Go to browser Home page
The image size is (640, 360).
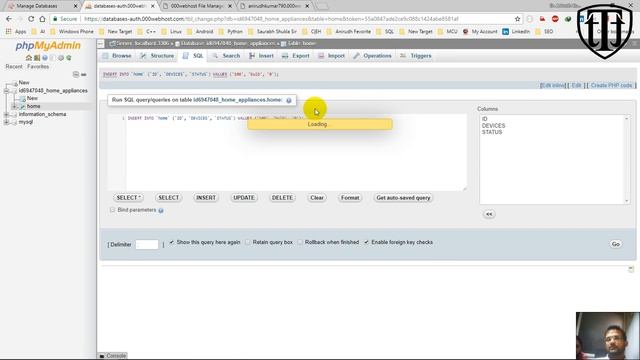[42, 19]
